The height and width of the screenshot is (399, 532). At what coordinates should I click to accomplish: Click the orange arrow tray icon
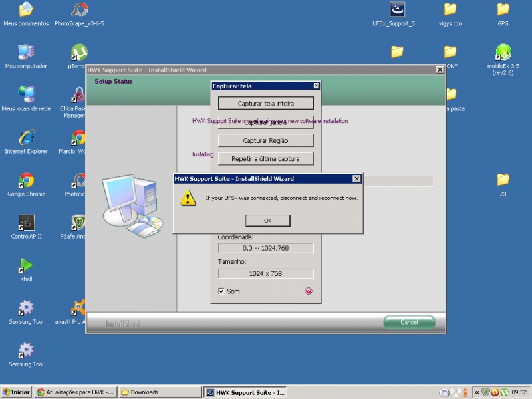[464, 392]
